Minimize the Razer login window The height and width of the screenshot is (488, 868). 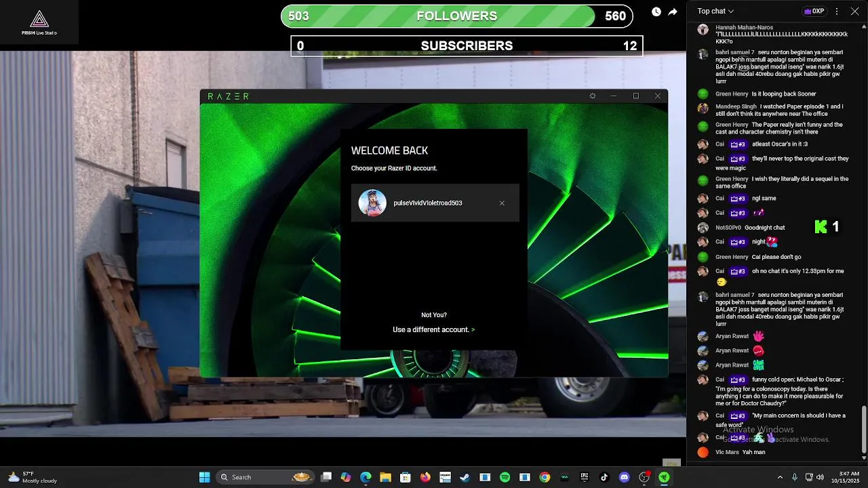coord(614,96)
